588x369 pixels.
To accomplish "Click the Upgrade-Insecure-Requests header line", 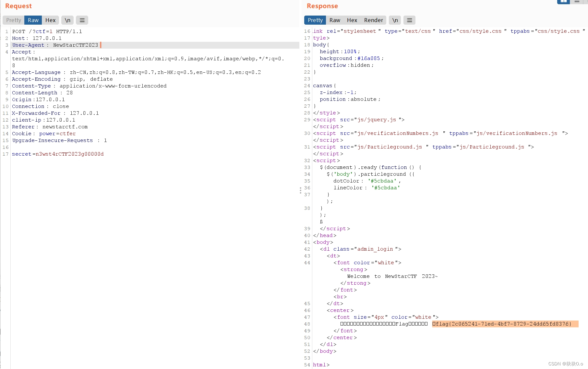I will tap(59, 140).
